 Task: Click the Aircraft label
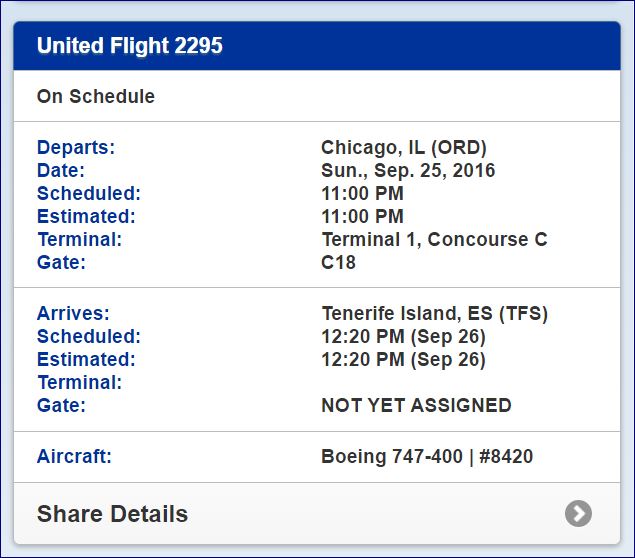75,457
